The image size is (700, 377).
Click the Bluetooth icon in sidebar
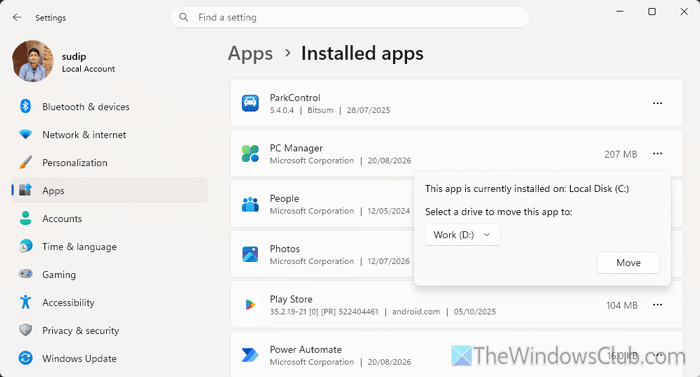pos(25,106)
